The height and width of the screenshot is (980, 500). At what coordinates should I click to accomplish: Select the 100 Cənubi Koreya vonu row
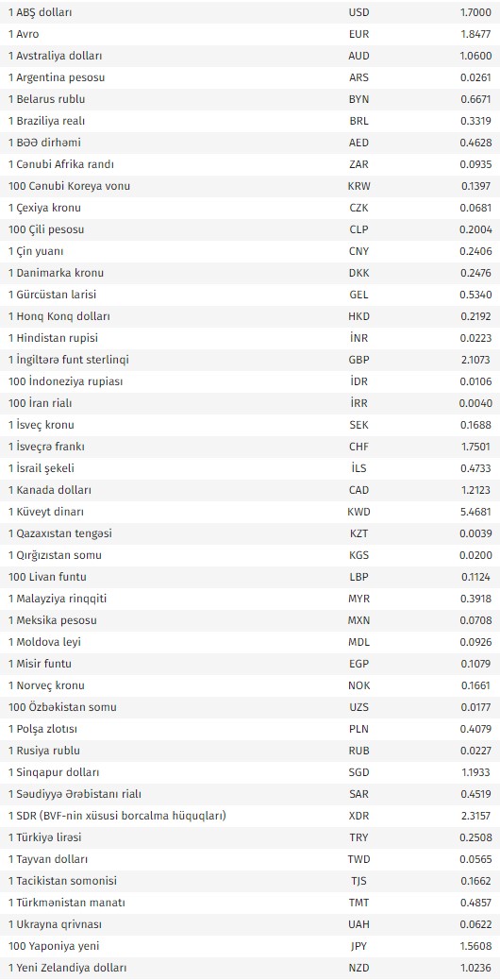[250, 186]
